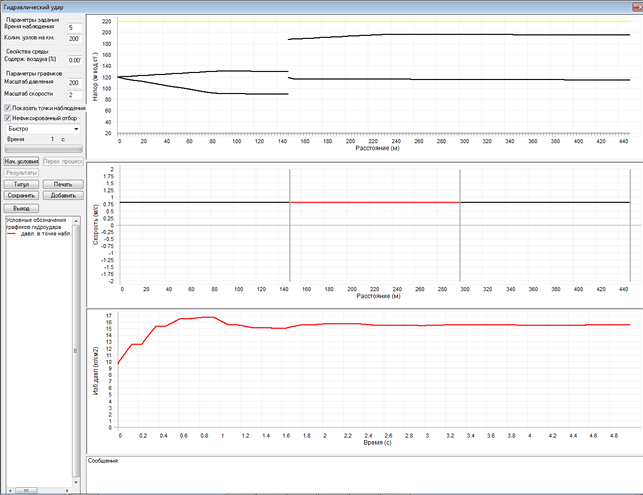Click the Содерж. воздуха (%) field
The height and width of the screenshot is (495, 643).
(73, 61)
